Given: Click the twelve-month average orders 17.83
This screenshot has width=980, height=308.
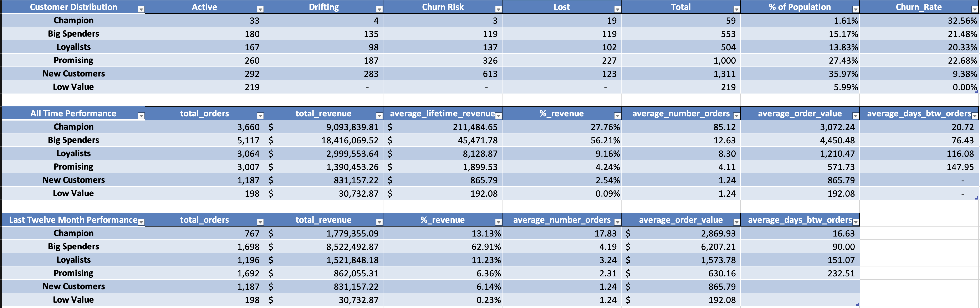Looking at the screenshot, I should (x=562, y=233).
